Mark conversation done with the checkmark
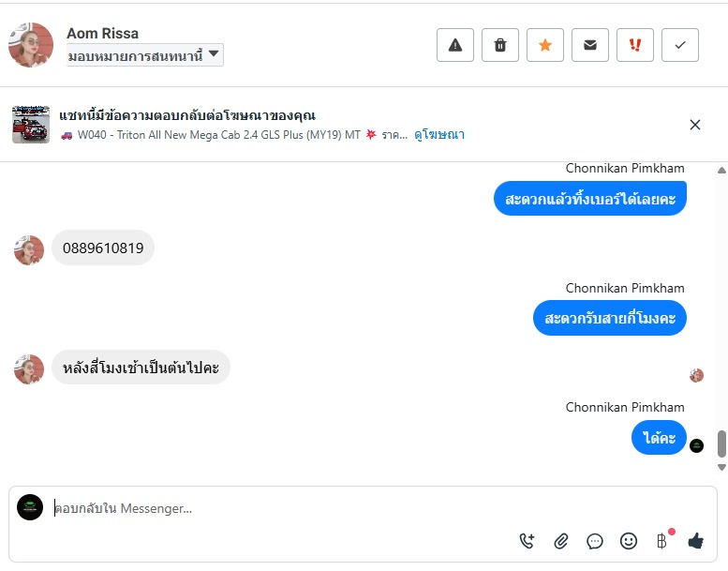Screen dimensions: 728x571 (680, 45)
